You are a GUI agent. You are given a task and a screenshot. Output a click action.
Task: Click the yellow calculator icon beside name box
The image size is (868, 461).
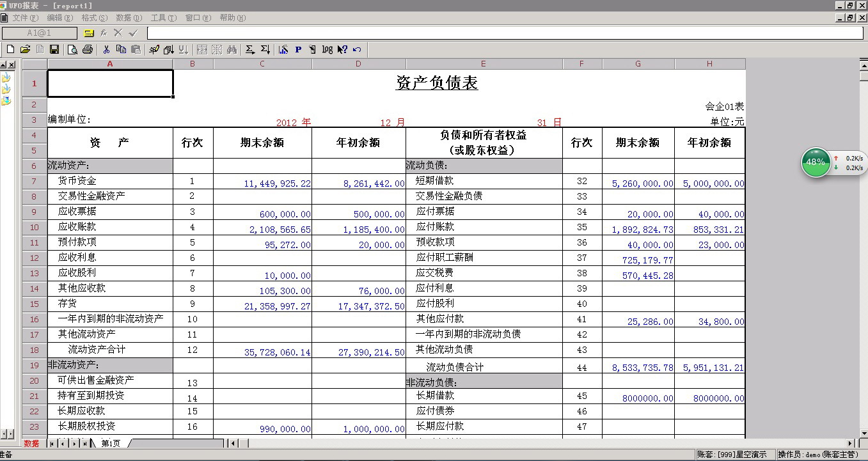89,33
